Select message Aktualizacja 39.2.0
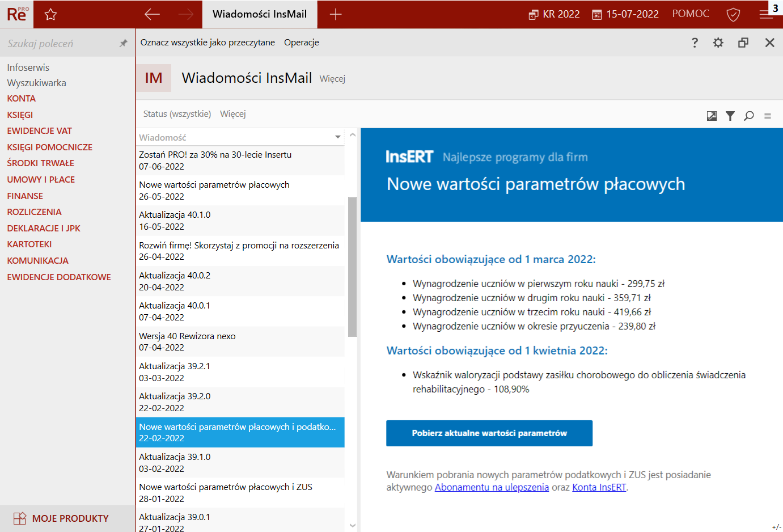783x532 pixels. click(240, 402)
